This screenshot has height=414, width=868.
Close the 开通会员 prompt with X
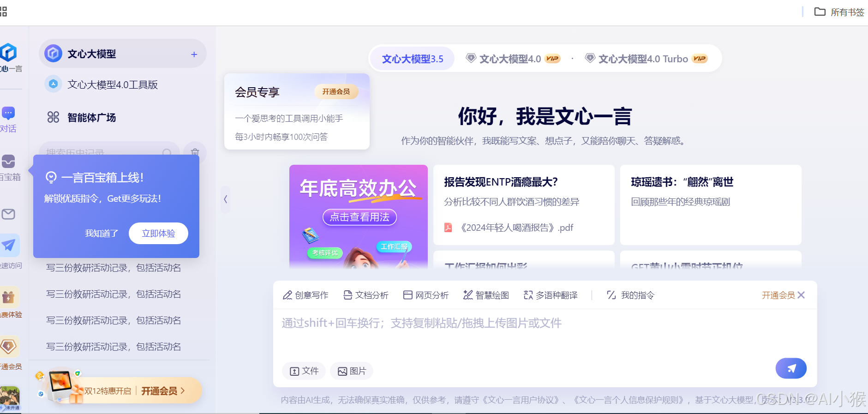click(x=801, y=295)
